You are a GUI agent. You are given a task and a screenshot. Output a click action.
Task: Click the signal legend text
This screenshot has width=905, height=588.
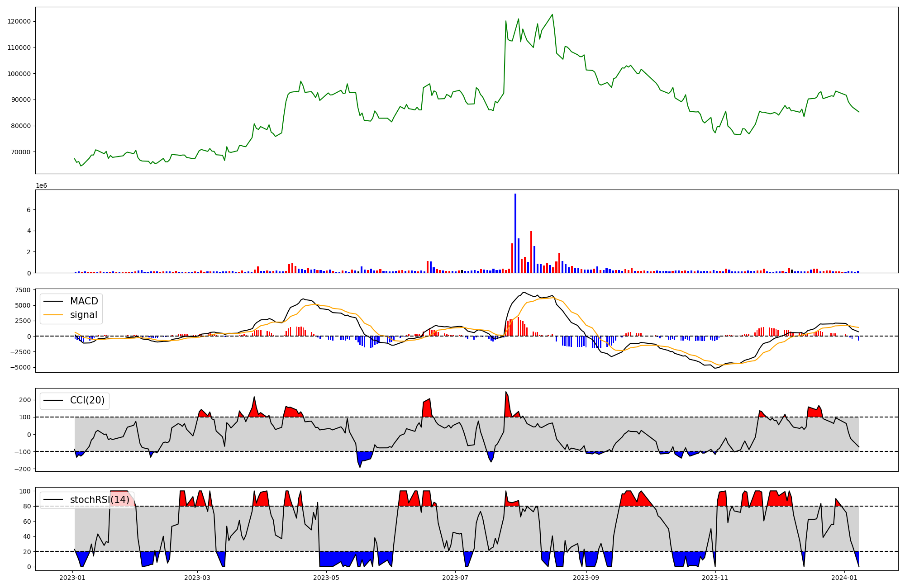[x=83, y=315]
